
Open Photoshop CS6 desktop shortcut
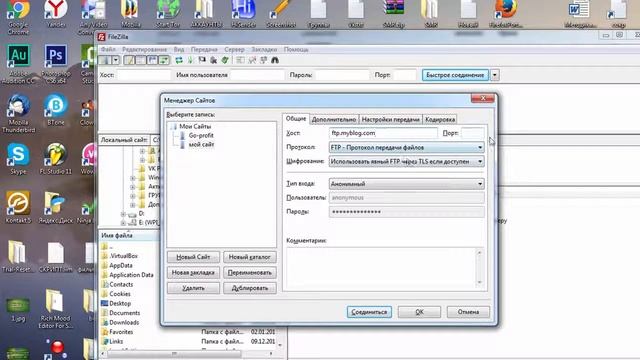point(56,64)
